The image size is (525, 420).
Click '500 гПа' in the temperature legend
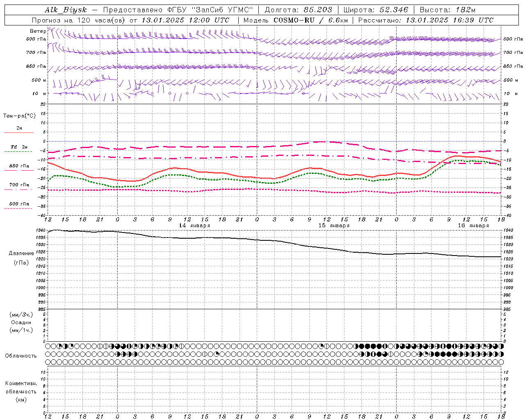pyautogui.click(x=19, y=204)
